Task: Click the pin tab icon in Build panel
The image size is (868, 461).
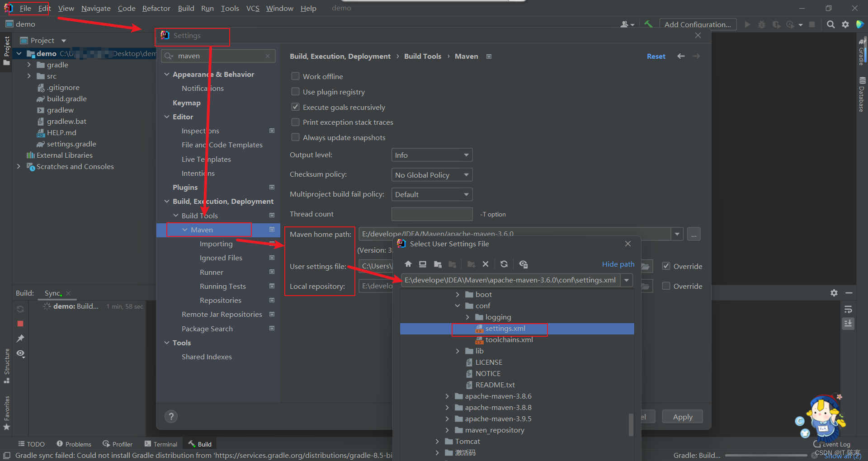Action: pos(20,338)
